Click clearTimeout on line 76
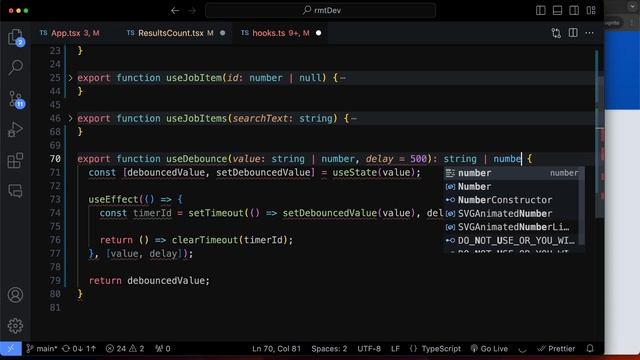The width and height of the screenshot is (640, 360). (204, 240)
